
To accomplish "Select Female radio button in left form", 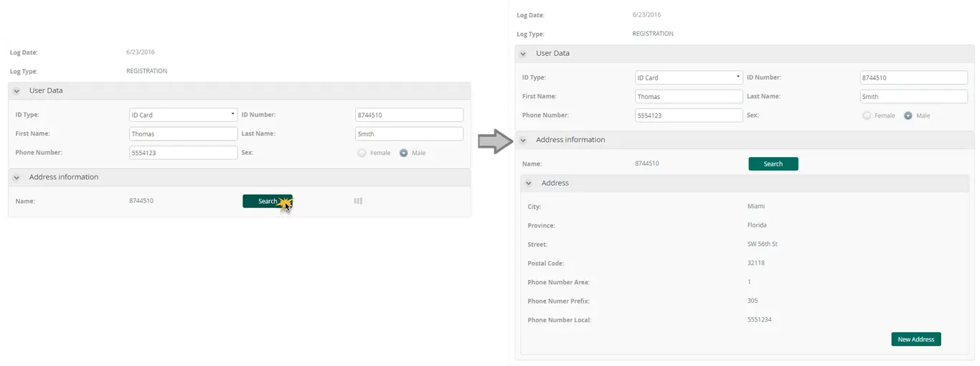I will (x=362, y=153).
